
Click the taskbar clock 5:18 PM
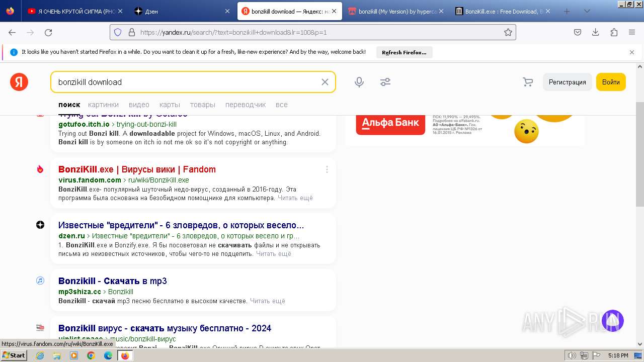point(618,355)
